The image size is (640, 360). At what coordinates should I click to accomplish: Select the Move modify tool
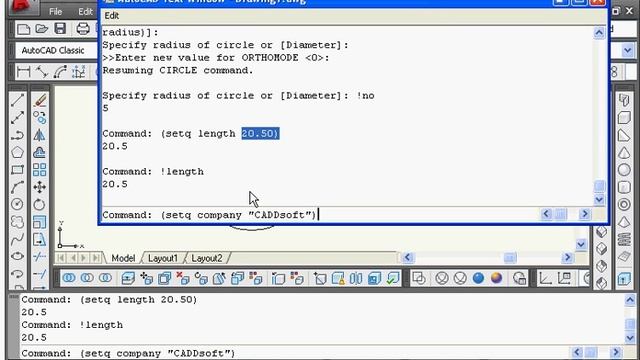[x=40, y=187]
